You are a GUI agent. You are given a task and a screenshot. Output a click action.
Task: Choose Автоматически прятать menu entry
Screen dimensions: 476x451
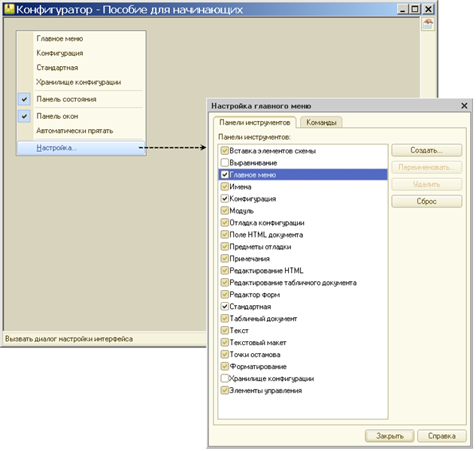pos(74,131)
